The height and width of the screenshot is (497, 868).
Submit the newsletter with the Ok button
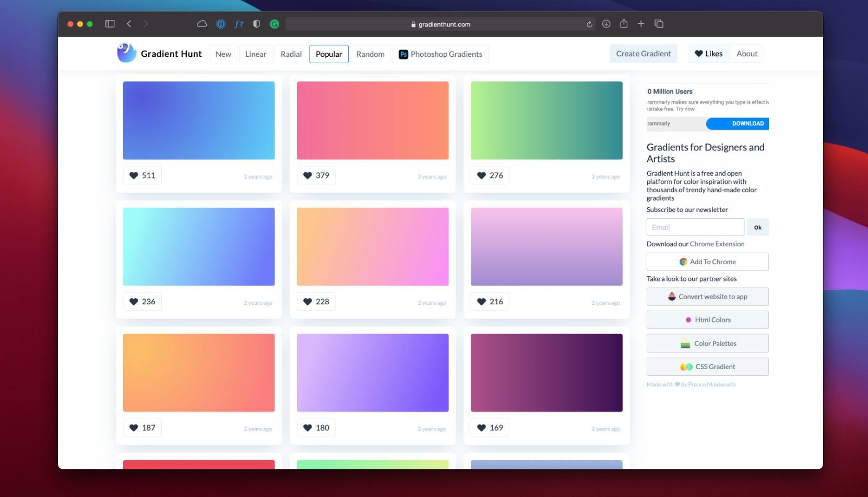pos(758,227)
